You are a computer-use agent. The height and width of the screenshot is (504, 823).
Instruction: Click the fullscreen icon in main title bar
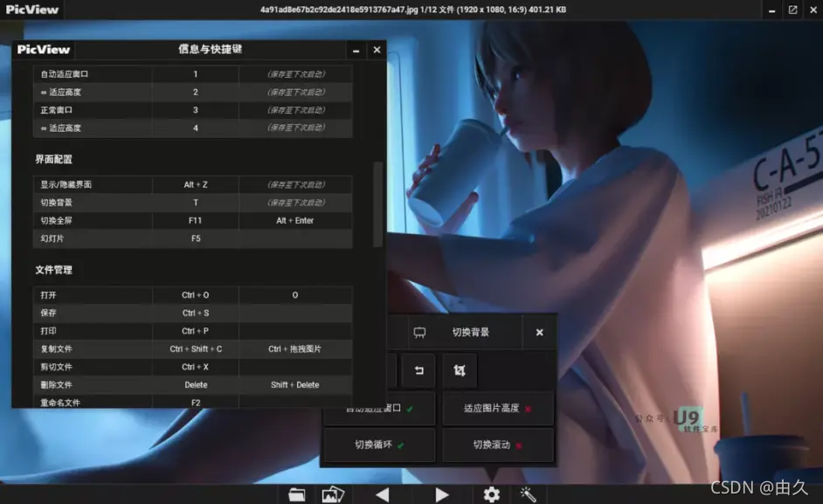click(792, 10)
